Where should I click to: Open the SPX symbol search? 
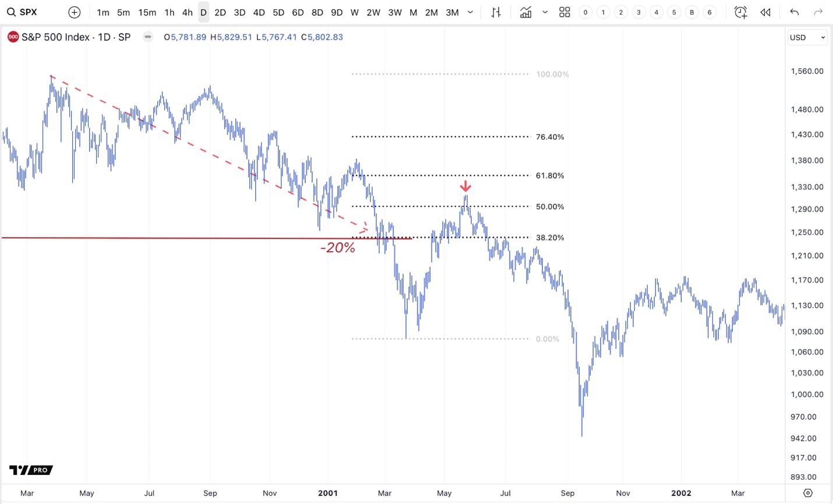point(22,12)
